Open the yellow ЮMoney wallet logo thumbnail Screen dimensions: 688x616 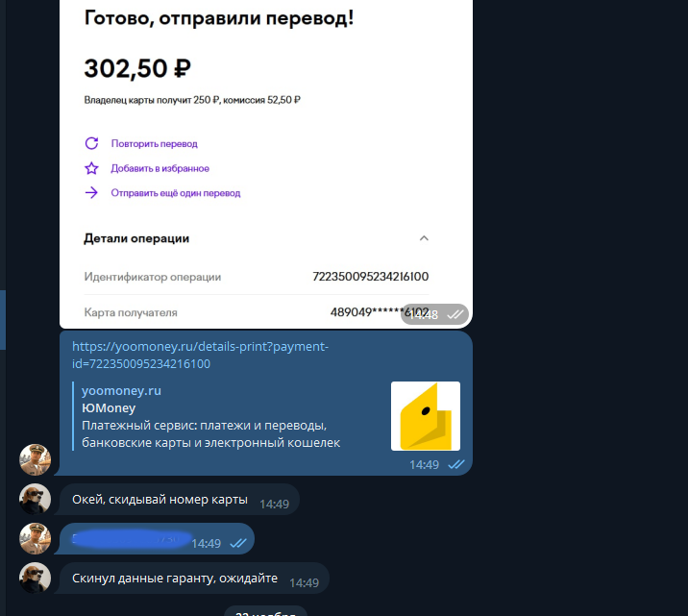426,416
